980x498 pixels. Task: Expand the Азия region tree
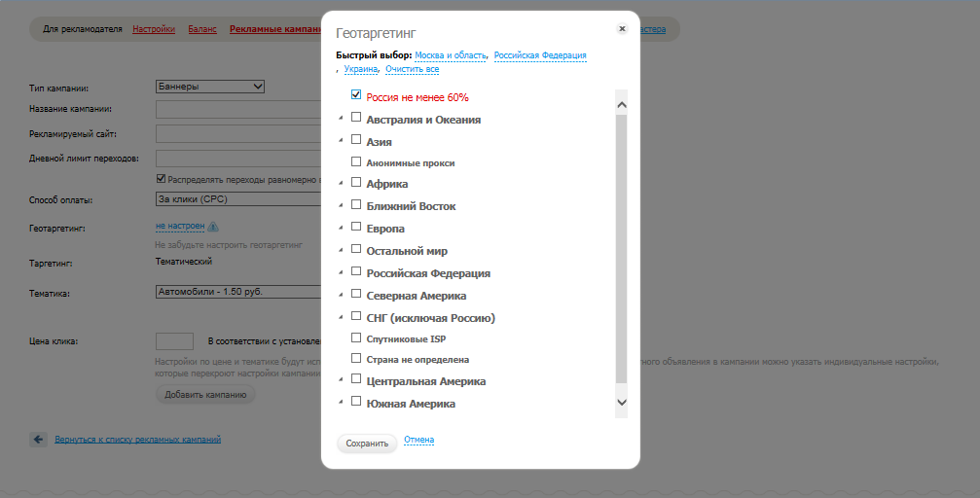coord(341,140)
